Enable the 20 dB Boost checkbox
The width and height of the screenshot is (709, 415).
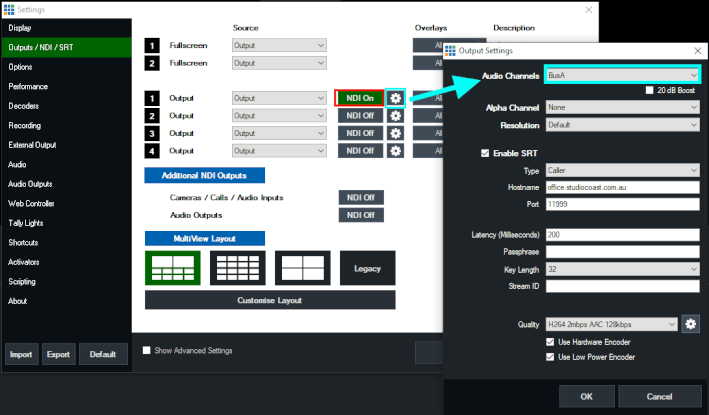point(650,91)
